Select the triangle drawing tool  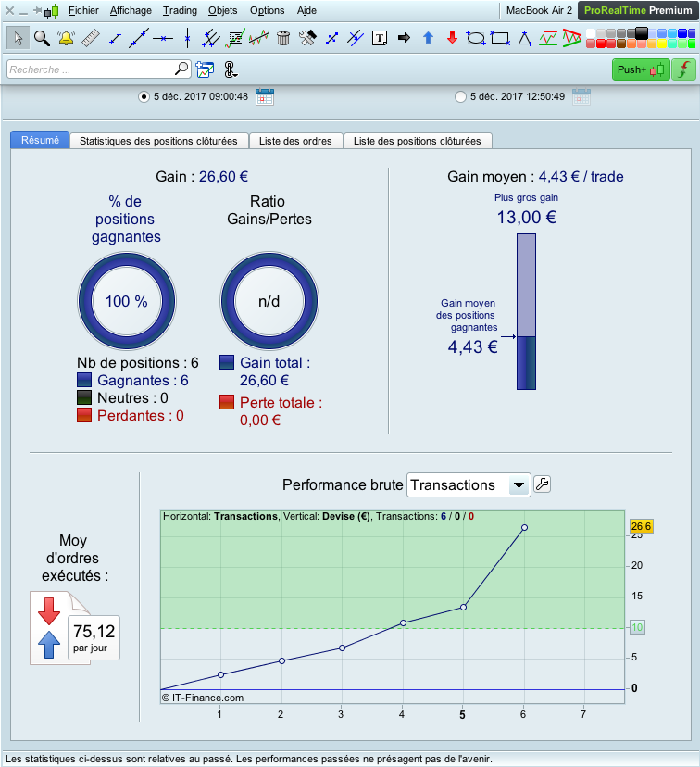click(x=524, y=38)
